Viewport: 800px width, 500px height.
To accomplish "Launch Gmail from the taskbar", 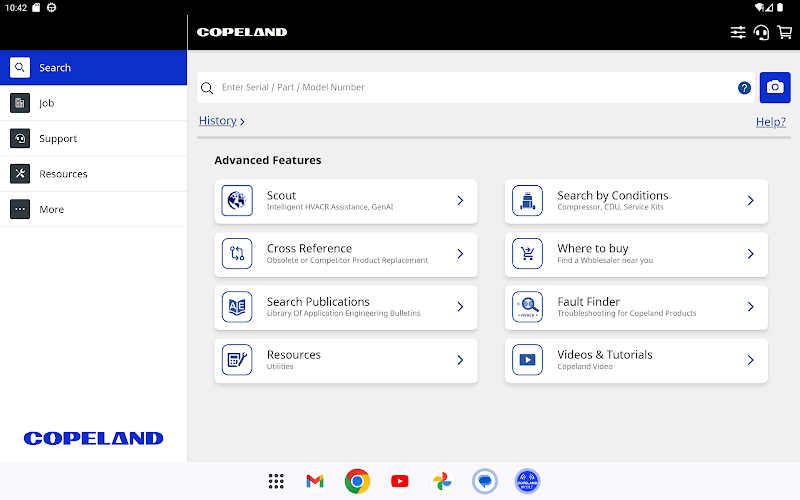I will 315,481.
